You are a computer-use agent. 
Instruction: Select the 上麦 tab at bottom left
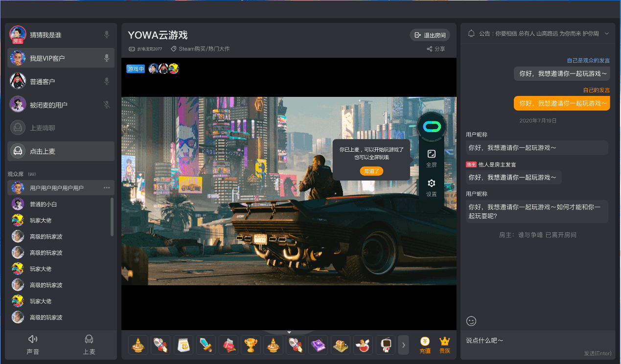tap(89, 344)
